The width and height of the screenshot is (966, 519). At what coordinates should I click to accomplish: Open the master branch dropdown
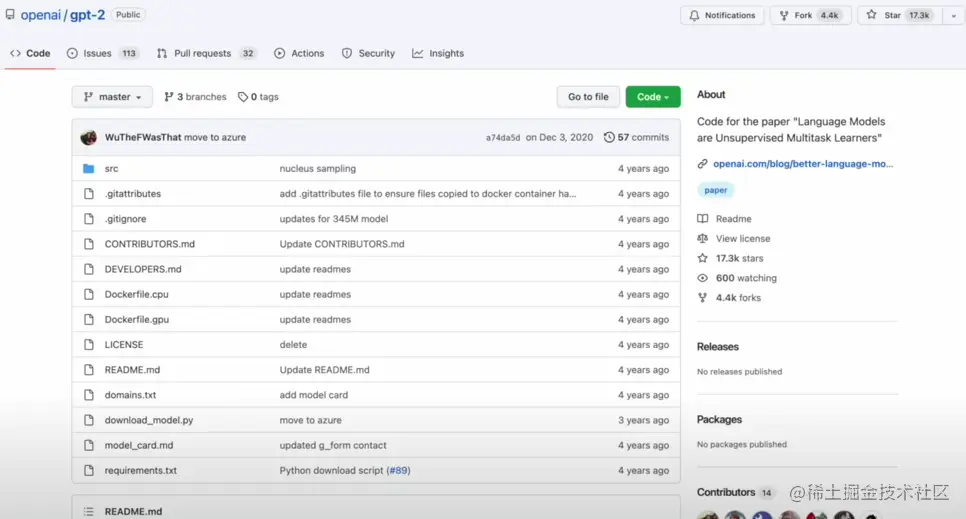[x=112, y=97]
